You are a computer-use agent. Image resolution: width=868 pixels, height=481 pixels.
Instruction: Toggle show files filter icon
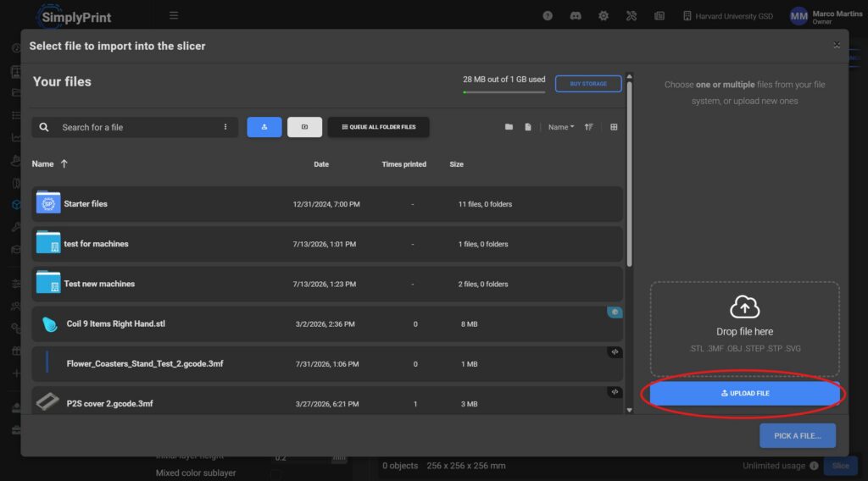[x=528, y=127]
